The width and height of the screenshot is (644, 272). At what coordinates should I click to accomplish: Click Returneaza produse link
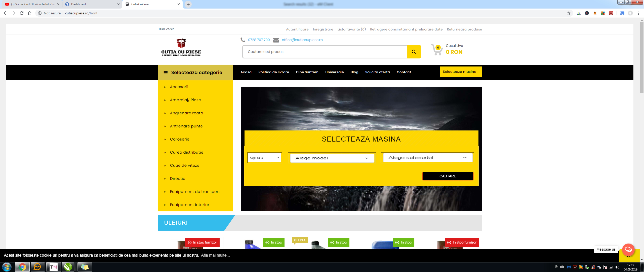point(464,29)
